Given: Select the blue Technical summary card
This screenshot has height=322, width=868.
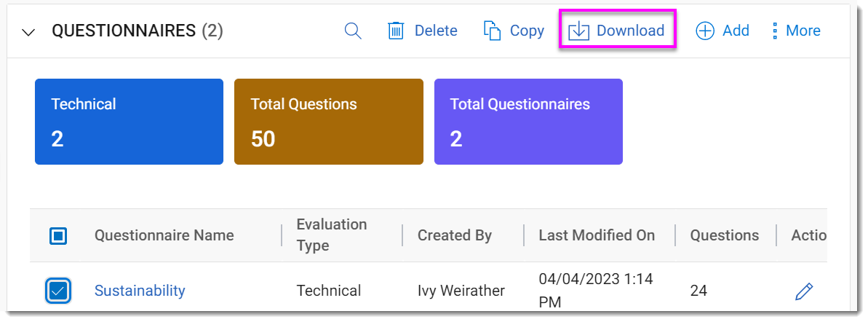Looking at the screenshot, I should click(129, 122).
